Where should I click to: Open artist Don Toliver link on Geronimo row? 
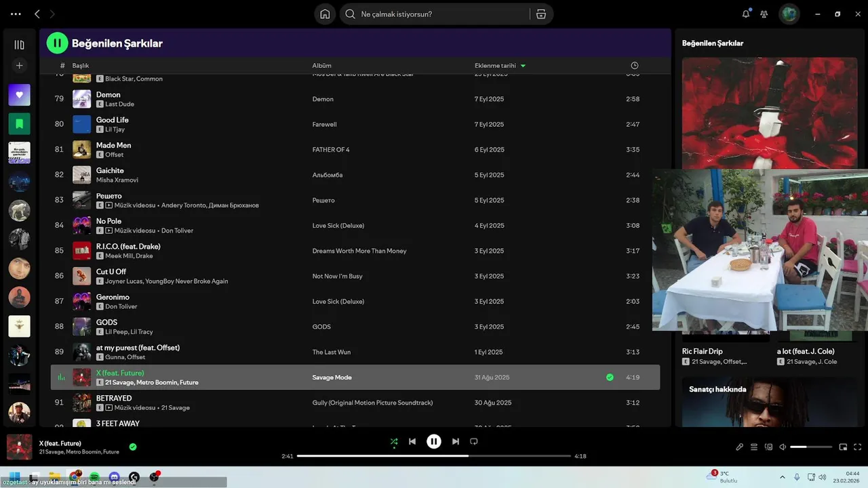[121, 306]
